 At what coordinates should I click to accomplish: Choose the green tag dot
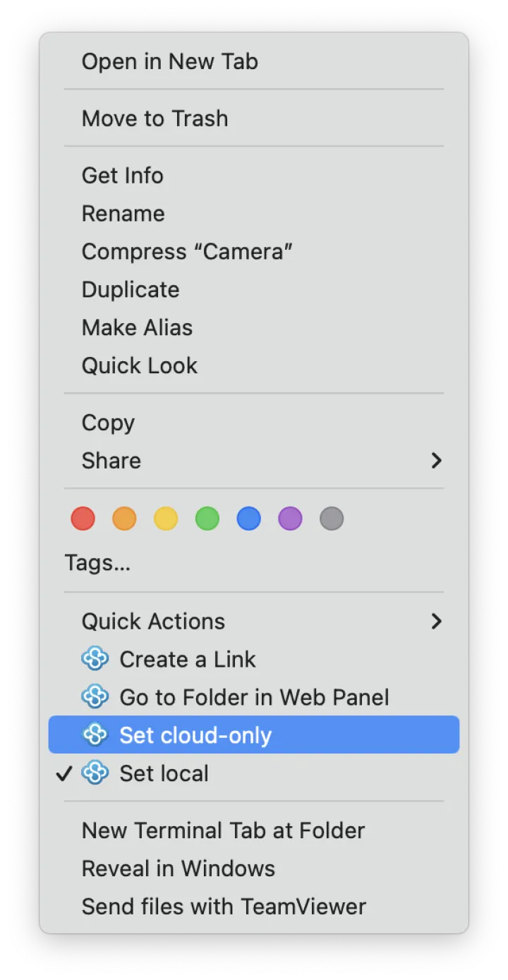point(207,519)
